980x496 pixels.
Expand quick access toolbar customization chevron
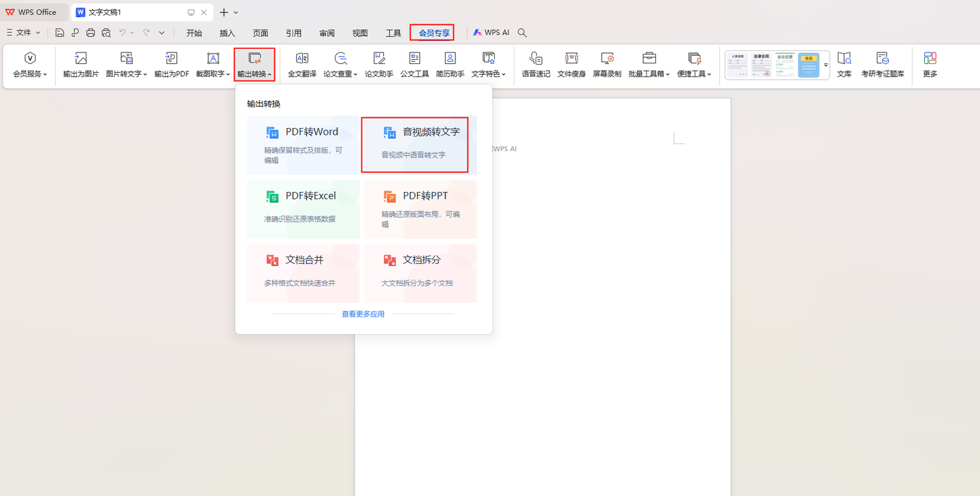pyautogui.click(x=162, y=33)
